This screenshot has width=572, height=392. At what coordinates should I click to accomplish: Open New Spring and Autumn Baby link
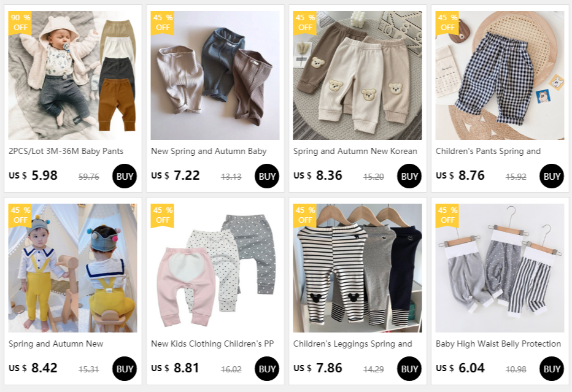pos(209,152)
